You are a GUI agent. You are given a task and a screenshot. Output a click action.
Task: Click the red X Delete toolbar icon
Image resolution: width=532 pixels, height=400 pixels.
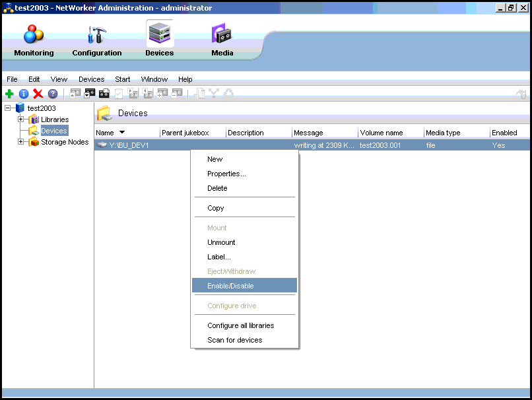click(x=38, y=94)
